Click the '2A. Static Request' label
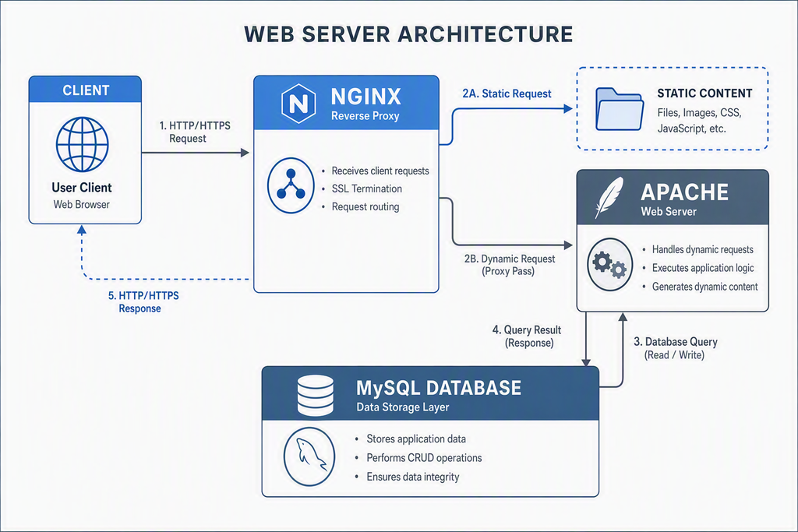Screen dimensions: 798x532 coord(507,93)
